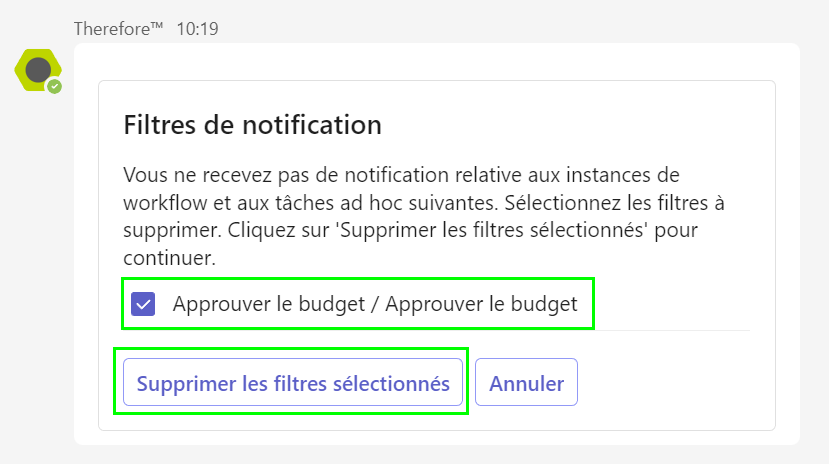The width and height of the screenshot is (829, 464).
Task: Click 'Supprimer les filtres sélectionnés' button
Action: click(293, 382)
